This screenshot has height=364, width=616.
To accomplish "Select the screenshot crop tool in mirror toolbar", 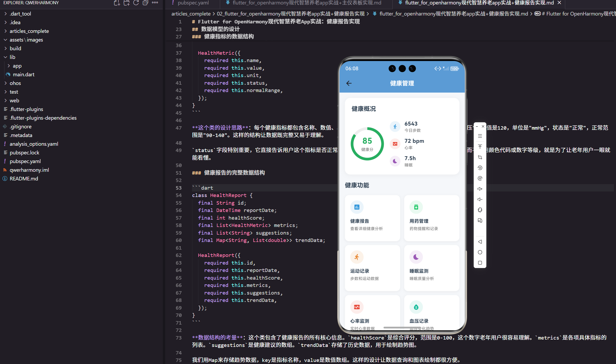I will 480,157.
